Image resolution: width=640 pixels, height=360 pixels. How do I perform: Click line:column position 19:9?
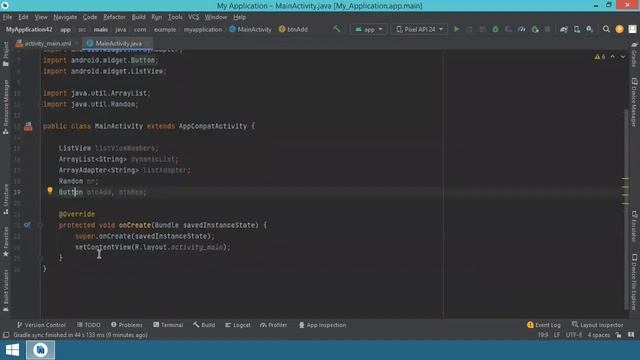(543, 335)
